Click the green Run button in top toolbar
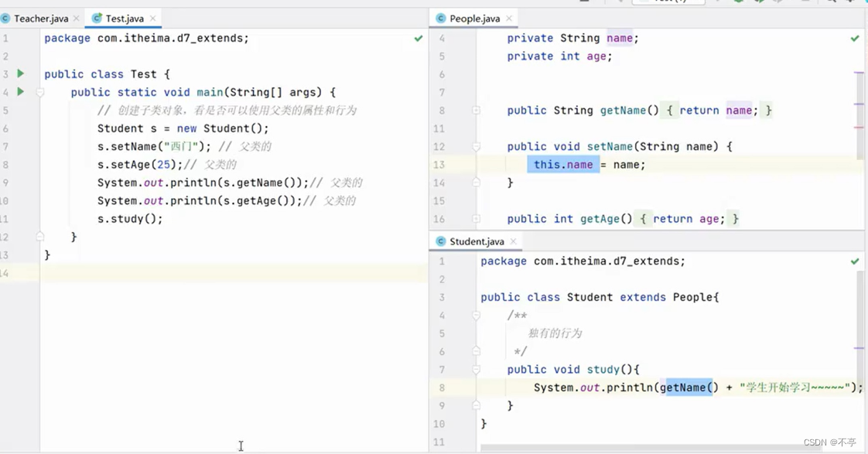 (x=738, y=4)
